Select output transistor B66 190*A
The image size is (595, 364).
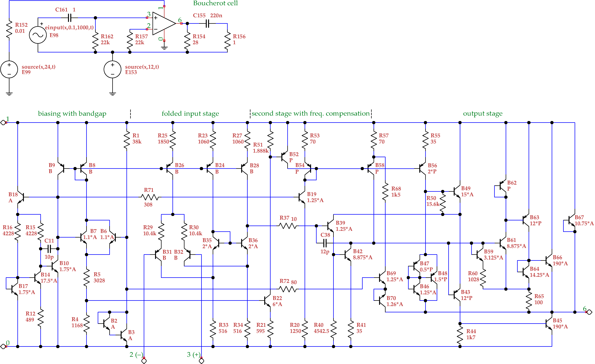pos(549,260)
